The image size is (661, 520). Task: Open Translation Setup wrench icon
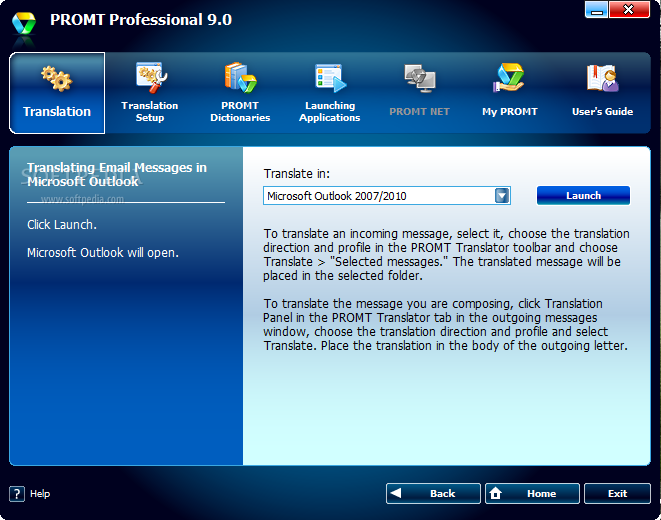tap(151, 78)
